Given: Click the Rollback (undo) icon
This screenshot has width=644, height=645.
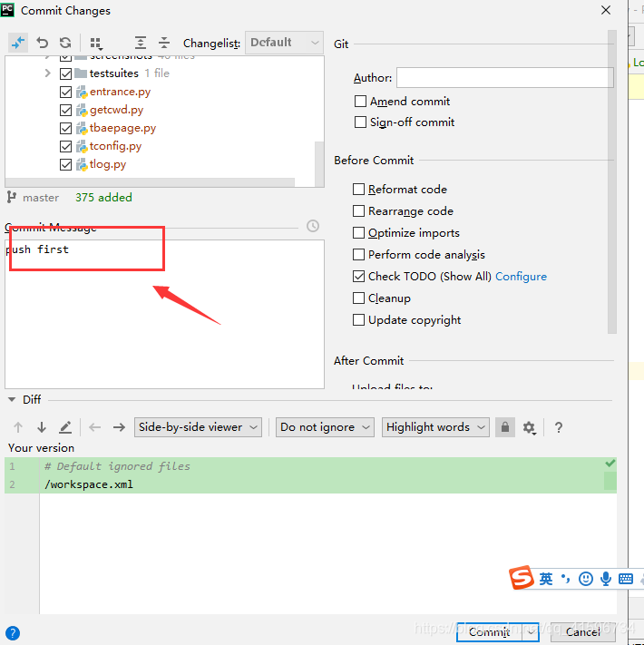Looking at the screenshot, I should coord(42,43).
